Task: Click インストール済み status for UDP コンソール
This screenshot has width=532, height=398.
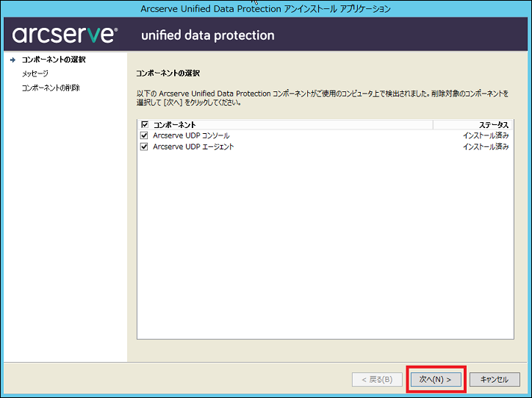Action: coord(486,135)
